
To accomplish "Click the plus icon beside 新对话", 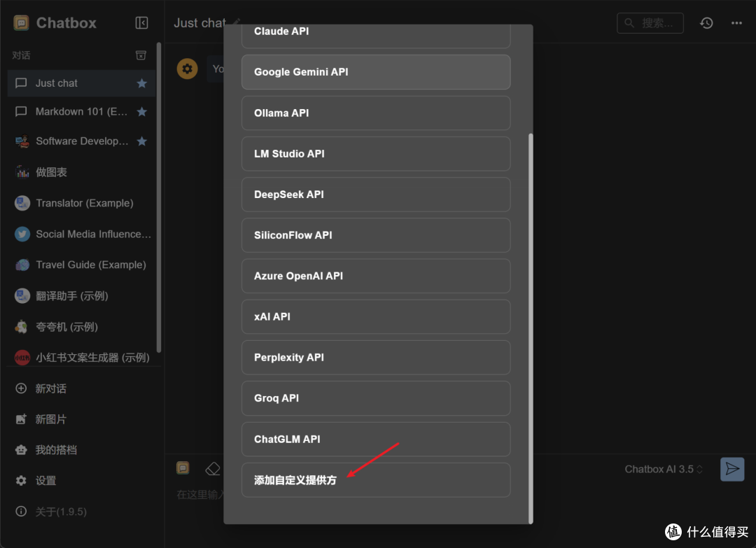I will [21, 388].
